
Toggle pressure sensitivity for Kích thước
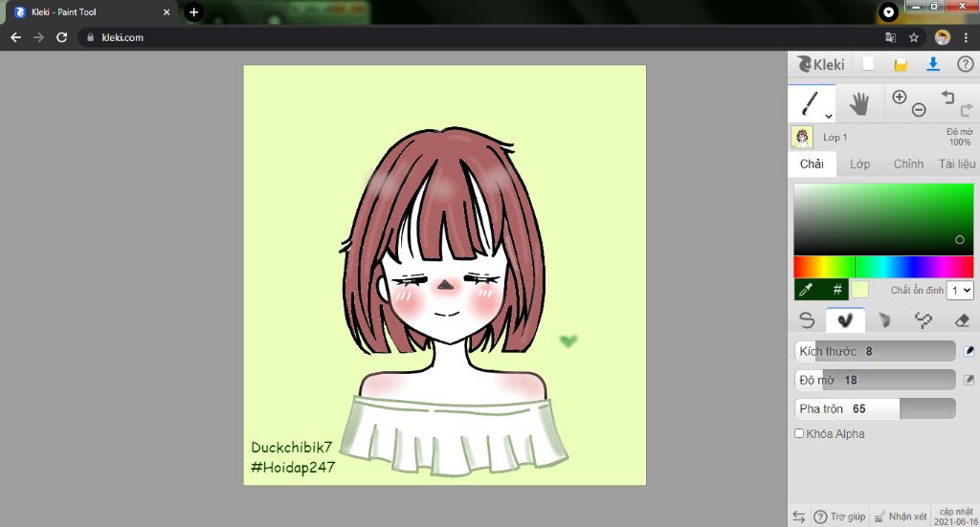coord(969,351)
